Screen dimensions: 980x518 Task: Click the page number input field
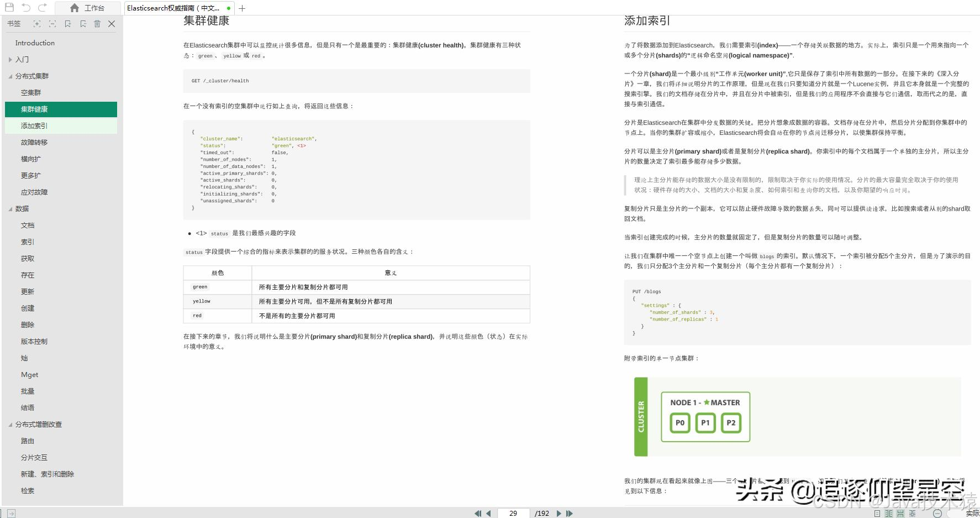pos(513,514)
